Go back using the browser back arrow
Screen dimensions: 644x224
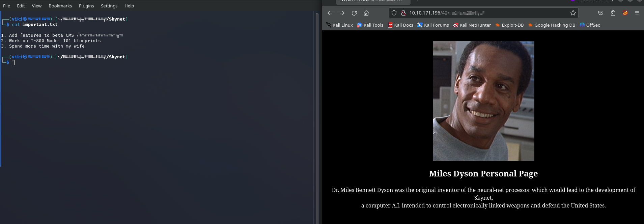pyautogui.click(x=330, y=13)
